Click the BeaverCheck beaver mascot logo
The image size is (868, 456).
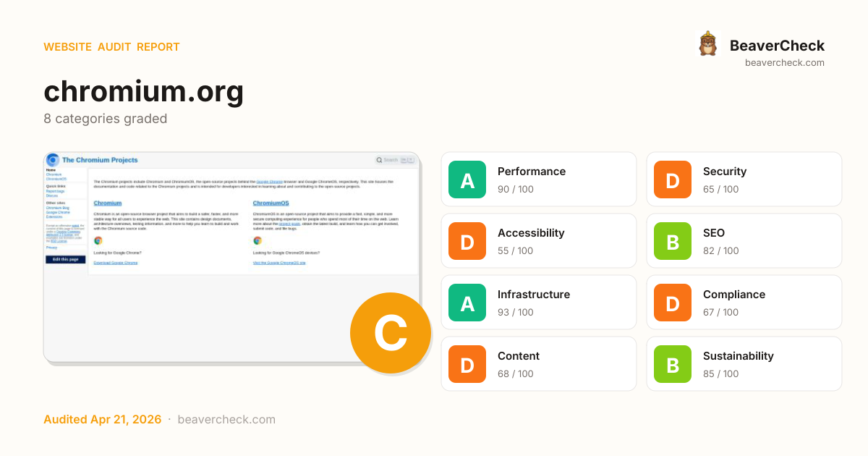(707, 44)
